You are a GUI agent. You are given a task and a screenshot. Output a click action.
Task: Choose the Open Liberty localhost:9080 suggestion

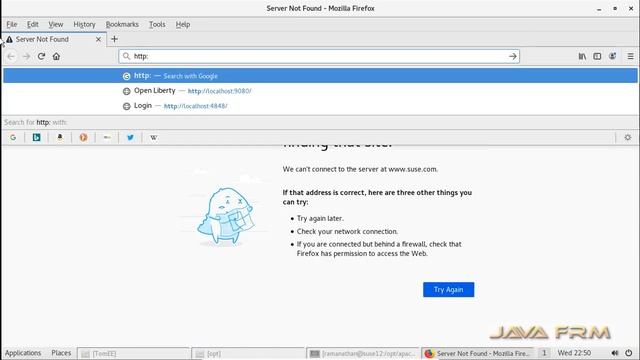point(320,91)
